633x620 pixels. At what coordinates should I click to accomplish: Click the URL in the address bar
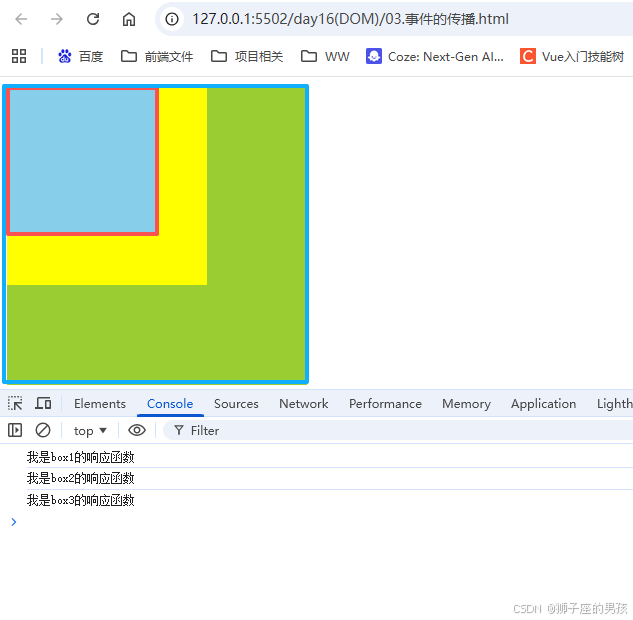coord(350,19)
